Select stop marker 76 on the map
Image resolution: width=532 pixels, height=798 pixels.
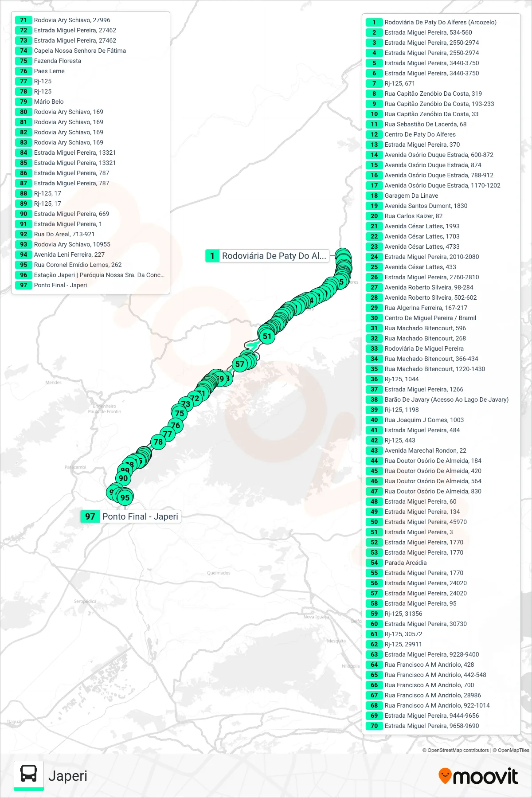(176, 426)
